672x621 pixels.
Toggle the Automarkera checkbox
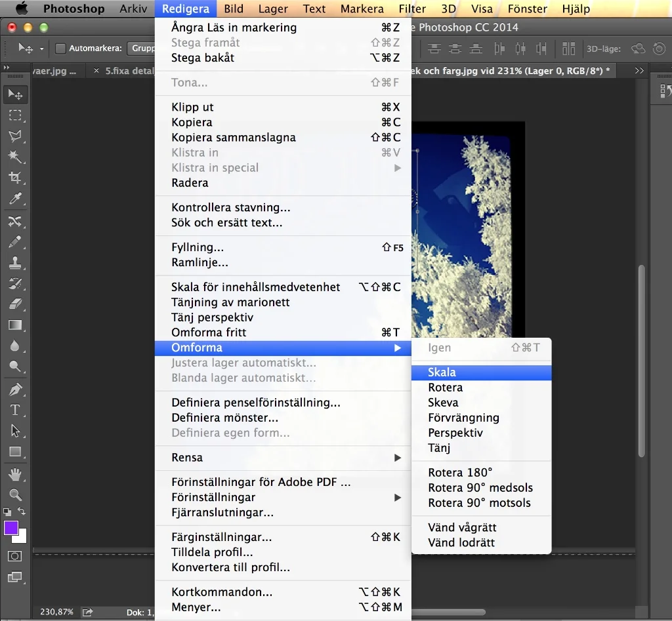(60, 49)
